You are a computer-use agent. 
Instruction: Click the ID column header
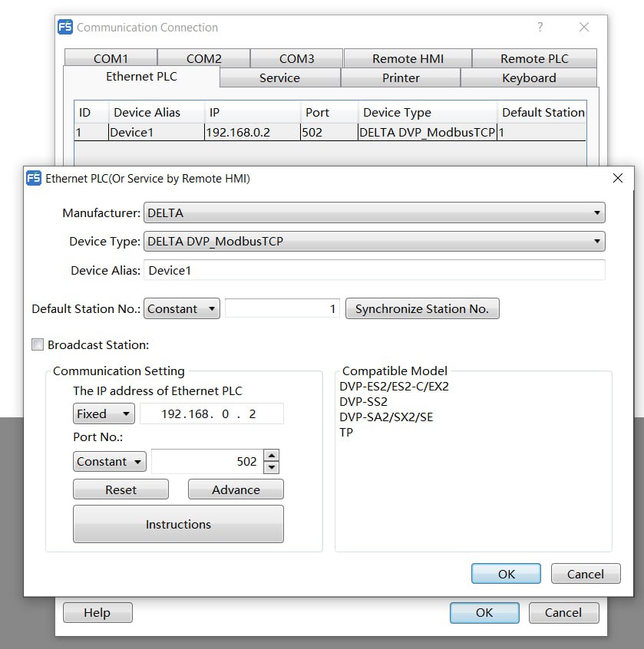click(91, 113)
